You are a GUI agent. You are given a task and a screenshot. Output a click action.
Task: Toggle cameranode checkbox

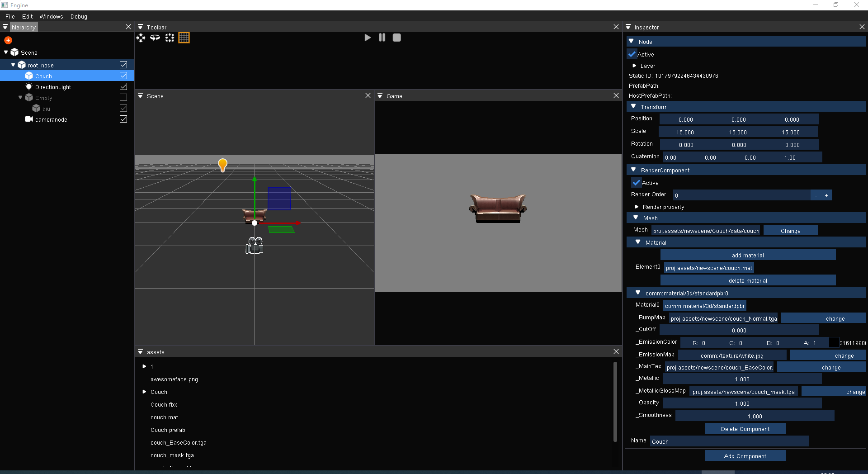(x=123, y=119)
